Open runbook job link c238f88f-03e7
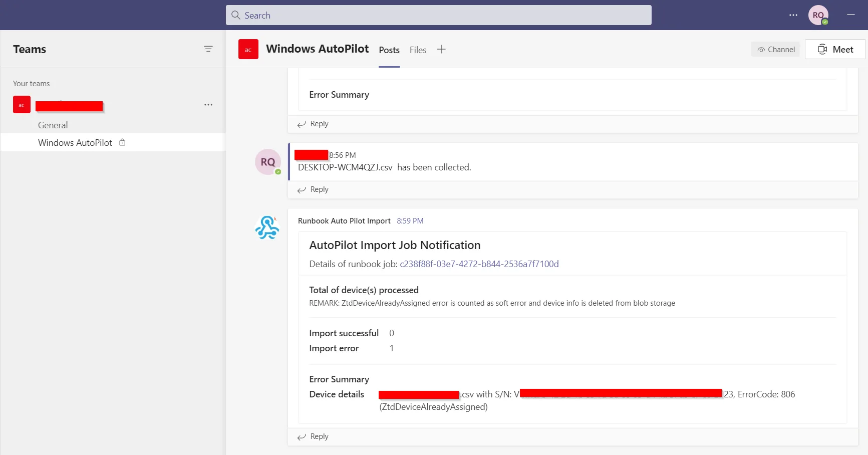Image resolution: width=868 pixels, height=455 pixels. click(479, 264)
